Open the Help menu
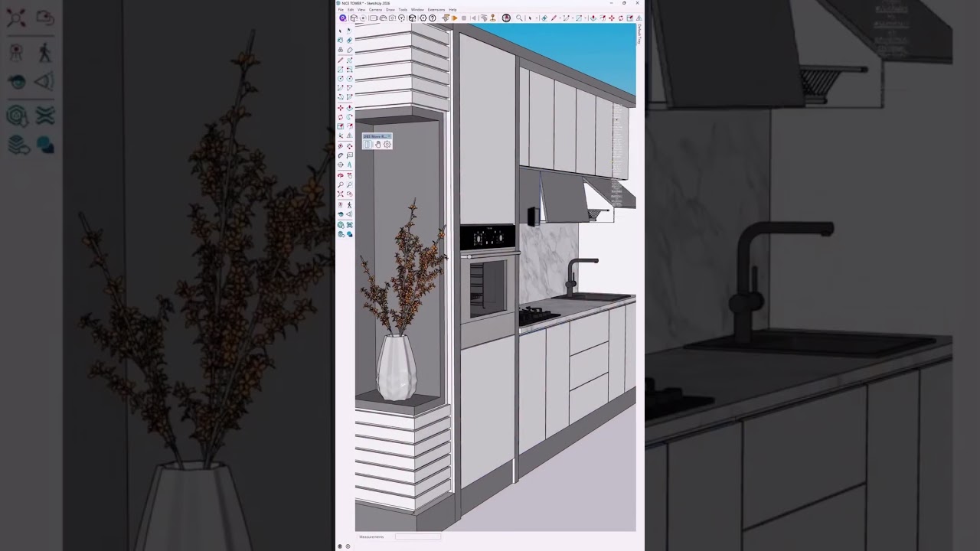Screen dimensions: 980x551 pos(452,10)
